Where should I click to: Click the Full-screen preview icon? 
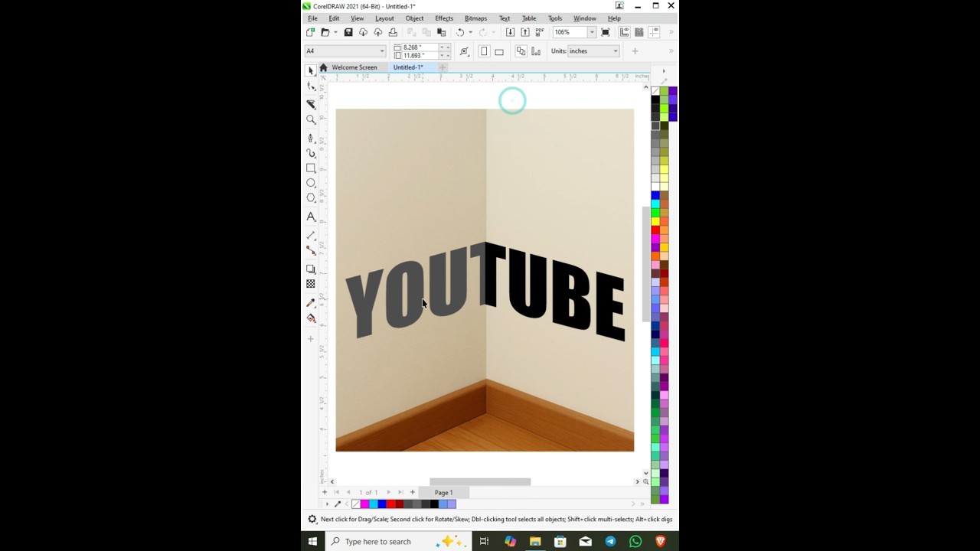click(606, 32)
